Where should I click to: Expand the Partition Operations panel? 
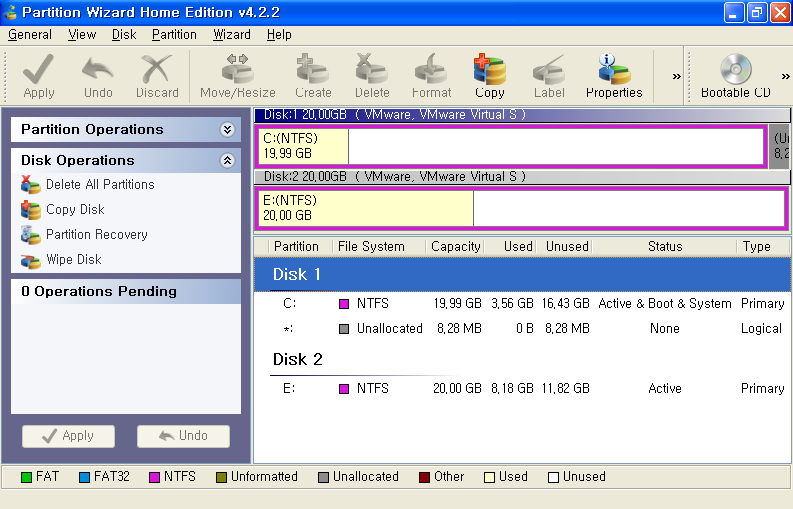click(227, 130)
